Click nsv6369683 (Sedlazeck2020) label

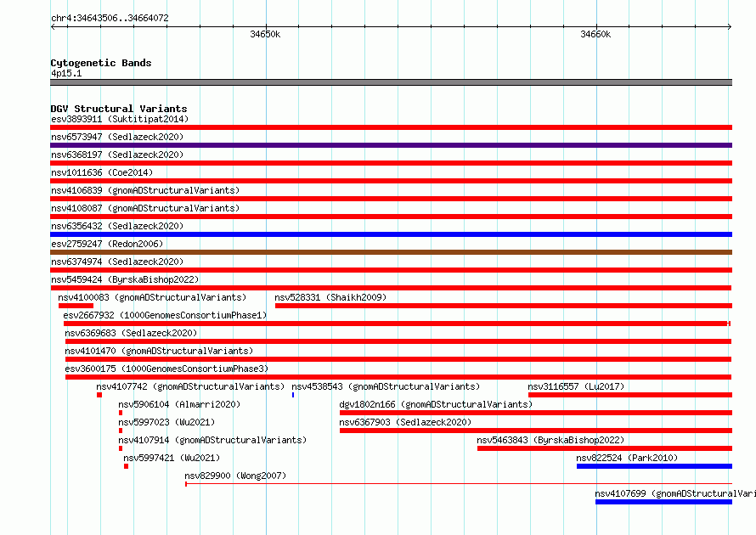pos(131,333)
